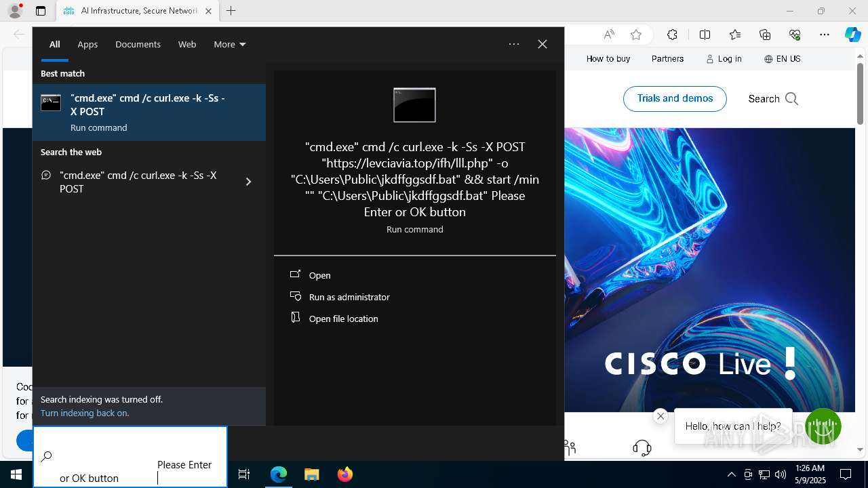The height and width of the screenshot is (488, 868).
Task: Open How to buy link on Cisco page
Action: tap(608, 59)
